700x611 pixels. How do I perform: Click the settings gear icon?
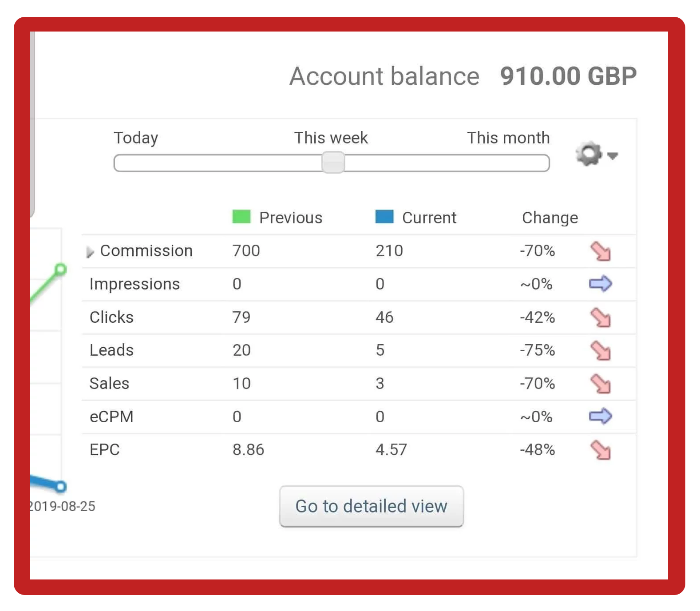(x=589, y=154)
